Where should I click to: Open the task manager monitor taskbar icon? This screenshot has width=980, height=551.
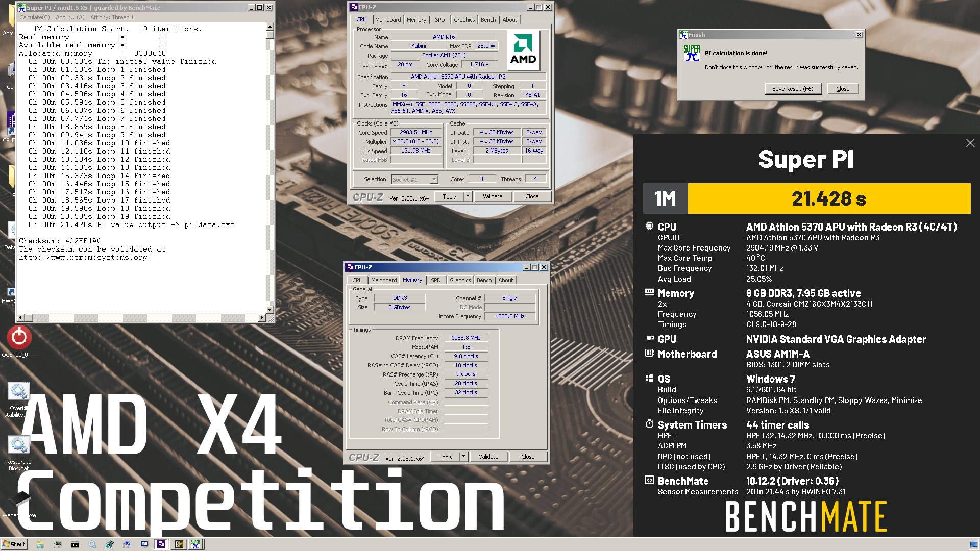[x=58, y=544]
